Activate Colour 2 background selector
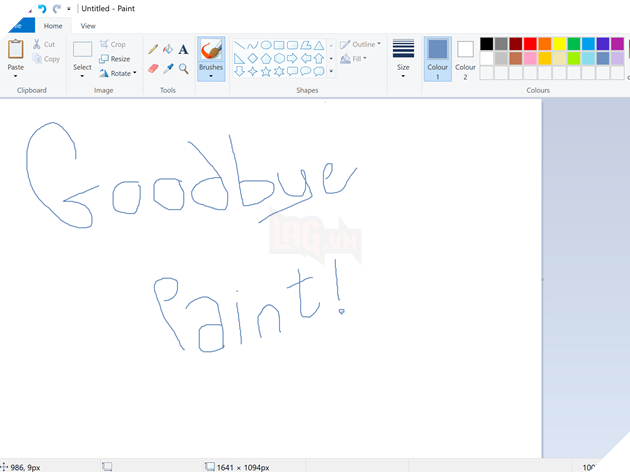 465,59
